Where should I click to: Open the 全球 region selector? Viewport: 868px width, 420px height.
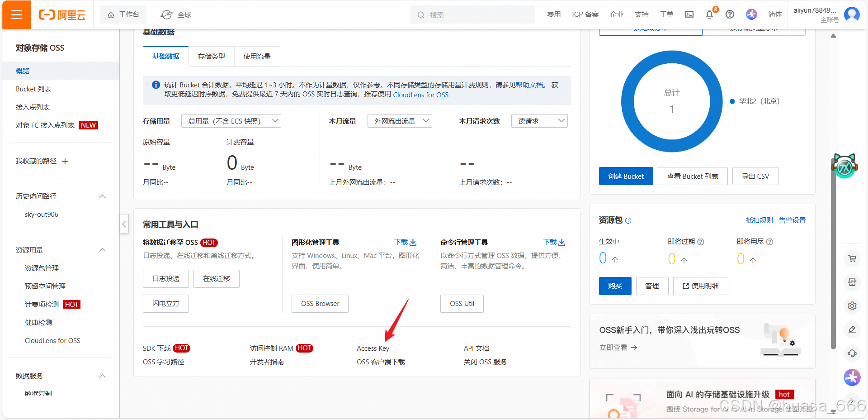coord(176,14)
